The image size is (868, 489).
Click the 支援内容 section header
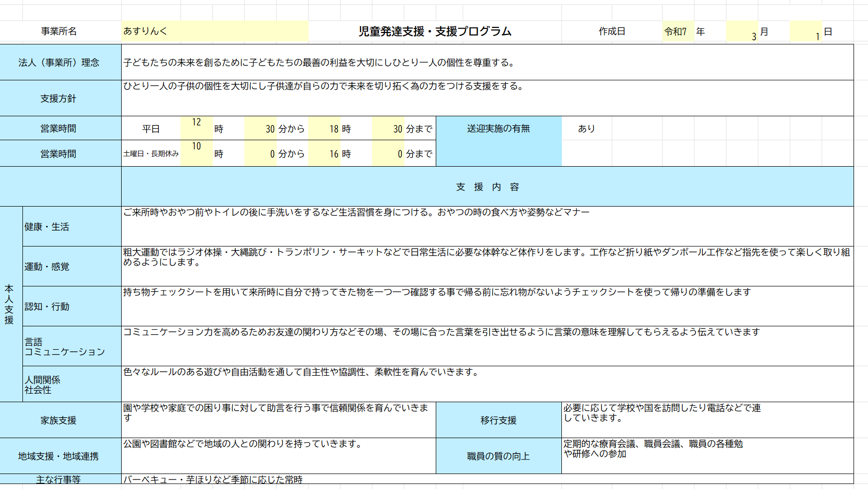(487, 187)
